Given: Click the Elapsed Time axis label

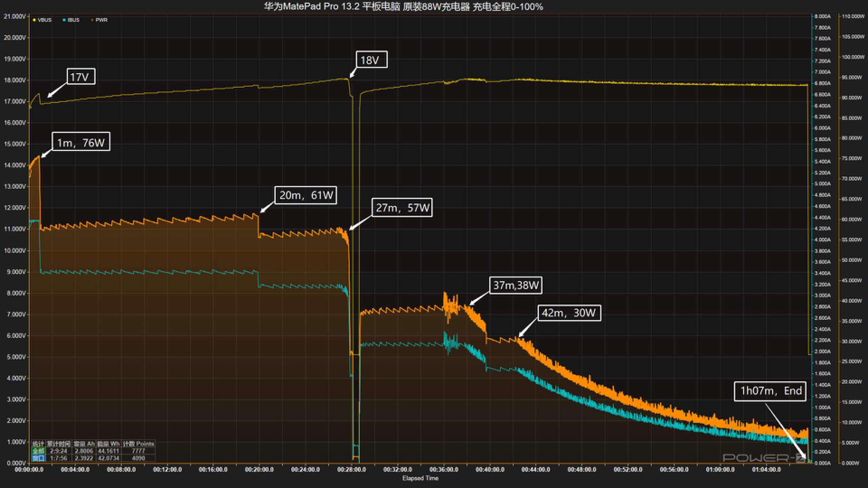Looking at the screenshot, I should [420, 478].
